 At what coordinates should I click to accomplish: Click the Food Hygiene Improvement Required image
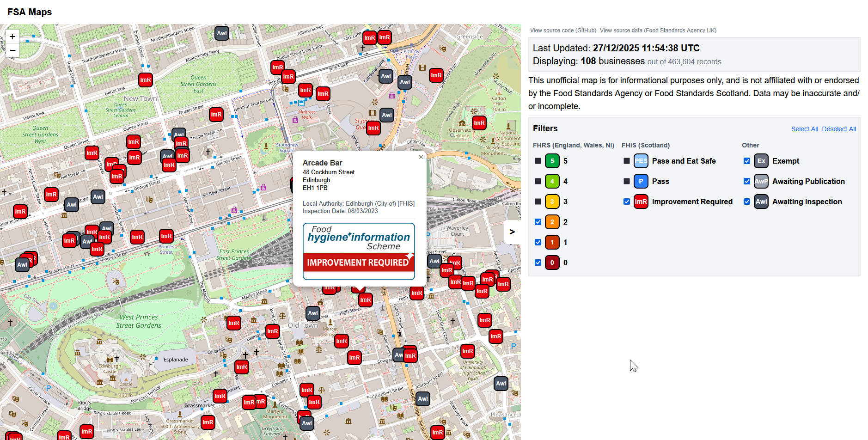(x=359, y=251)
